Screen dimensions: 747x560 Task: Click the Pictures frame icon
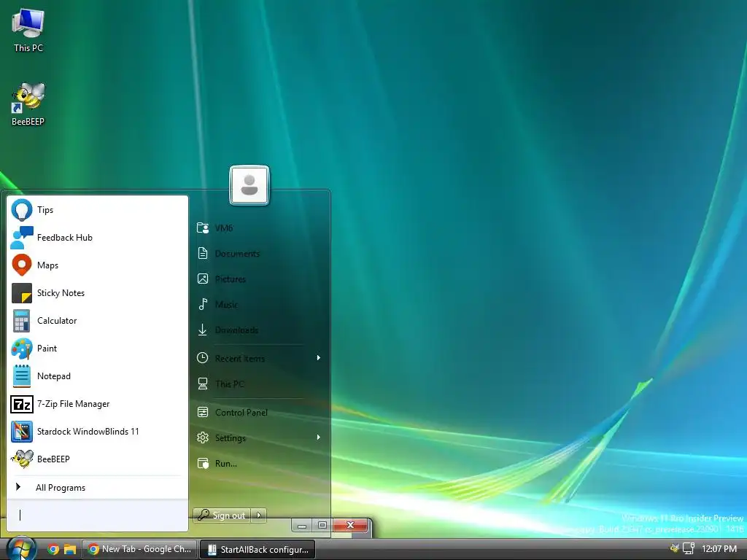tap(203, 279)
